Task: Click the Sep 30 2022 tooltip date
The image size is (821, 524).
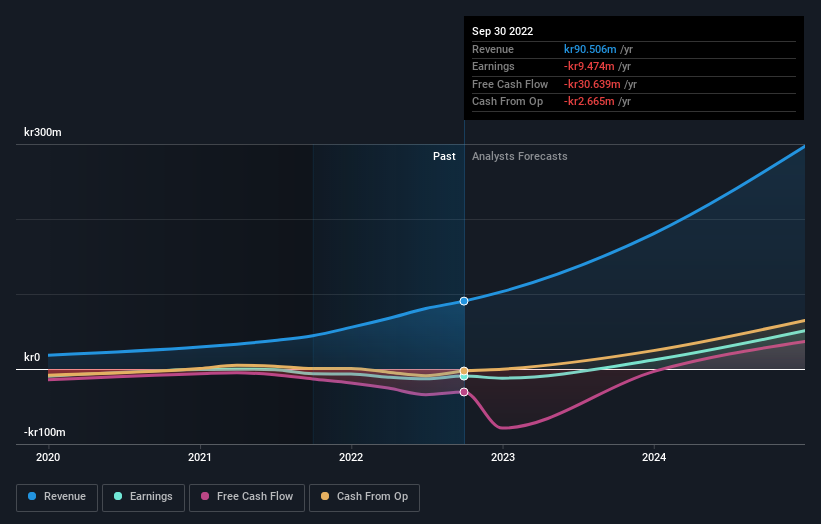Action: coord(503,31)
